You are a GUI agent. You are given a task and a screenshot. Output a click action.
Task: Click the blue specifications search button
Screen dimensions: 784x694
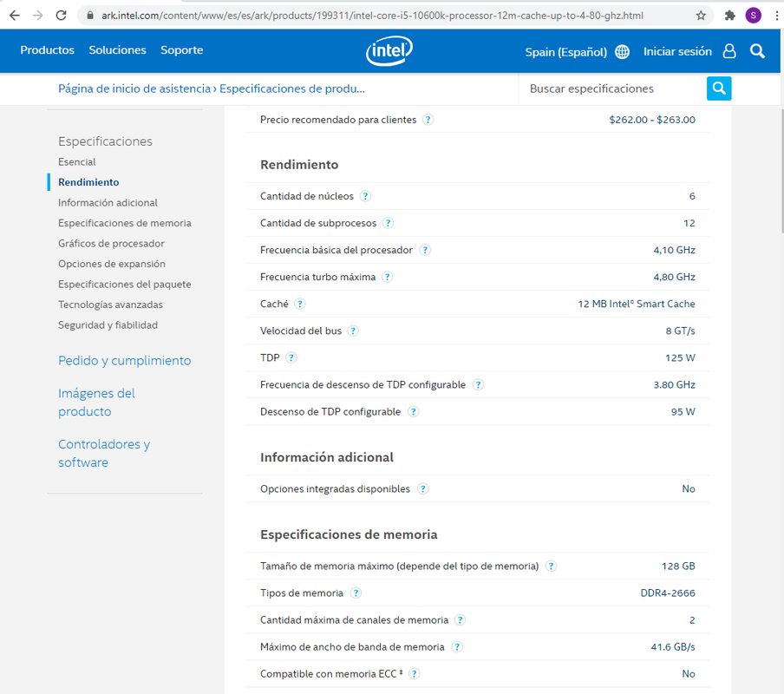(719, 88)
